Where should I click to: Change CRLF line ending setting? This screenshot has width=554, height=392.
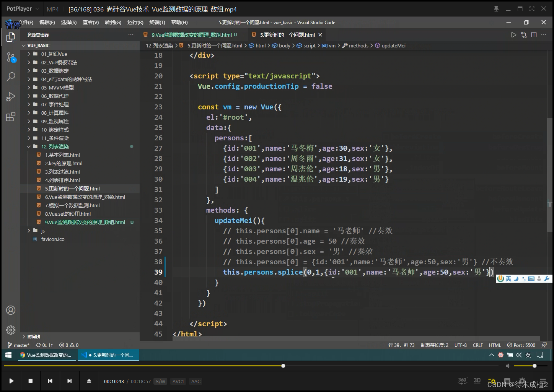(x=477, y=345)
